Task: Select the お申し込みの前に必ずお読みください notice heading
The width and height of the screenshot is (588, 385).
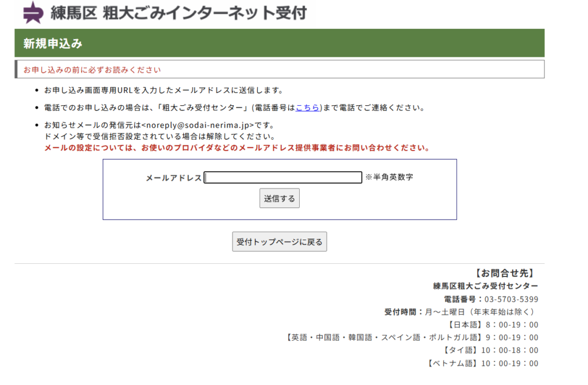Action: click(x=92, y=70)
